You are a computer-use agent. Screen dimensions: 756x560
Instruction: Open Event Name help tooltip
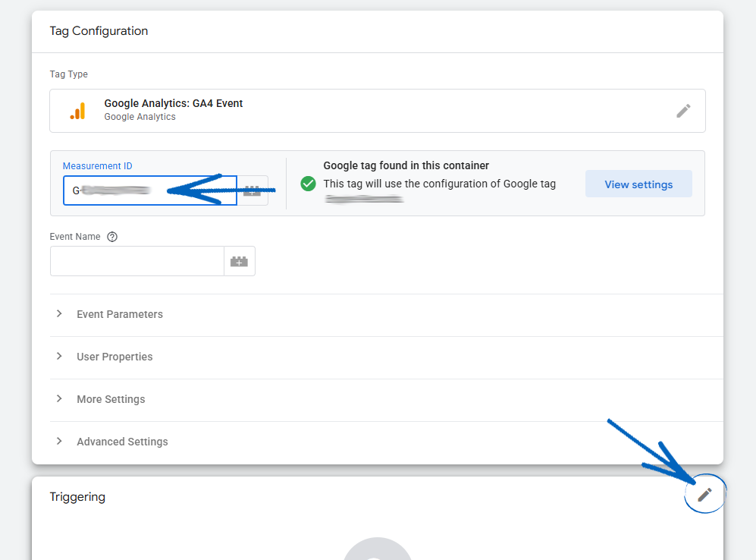(112, 237)
